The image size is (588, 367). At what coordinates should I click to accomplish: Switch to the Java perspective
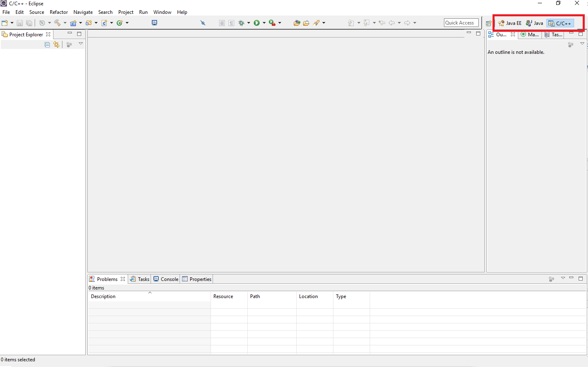(535, 23)
